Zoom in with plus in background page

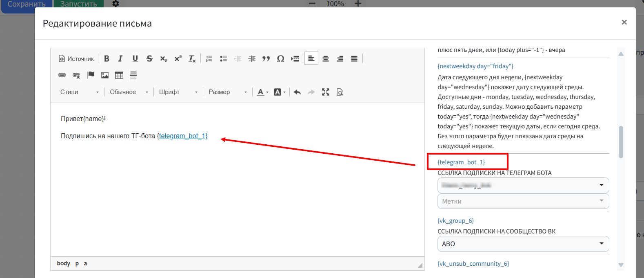click(358, 4)
